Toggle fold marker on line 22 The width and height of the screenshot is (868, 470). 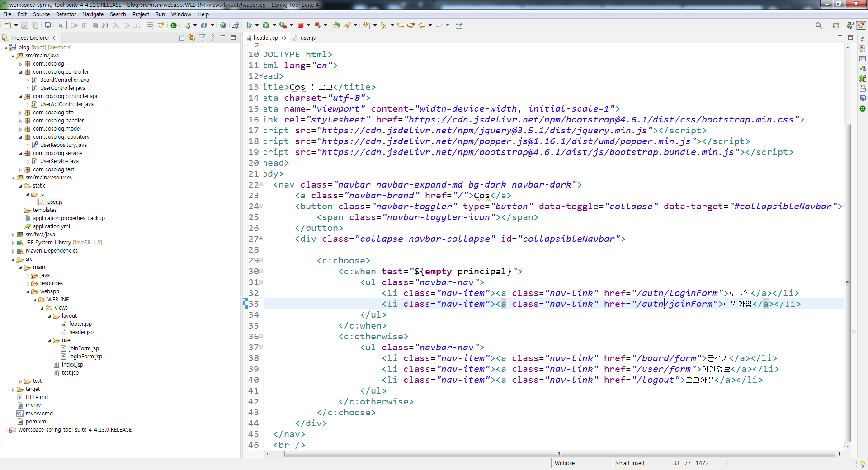point(261,184)
